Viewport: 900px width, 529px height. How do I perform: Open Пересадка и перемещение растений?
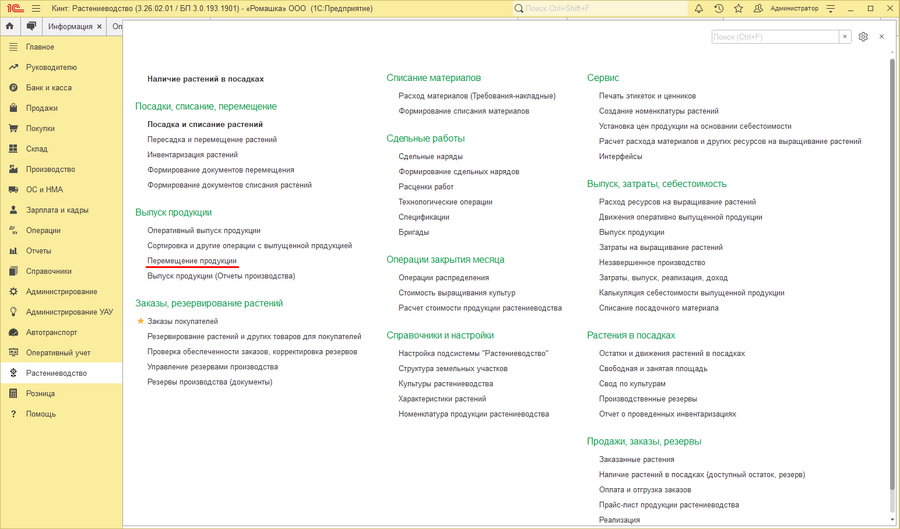212,139
